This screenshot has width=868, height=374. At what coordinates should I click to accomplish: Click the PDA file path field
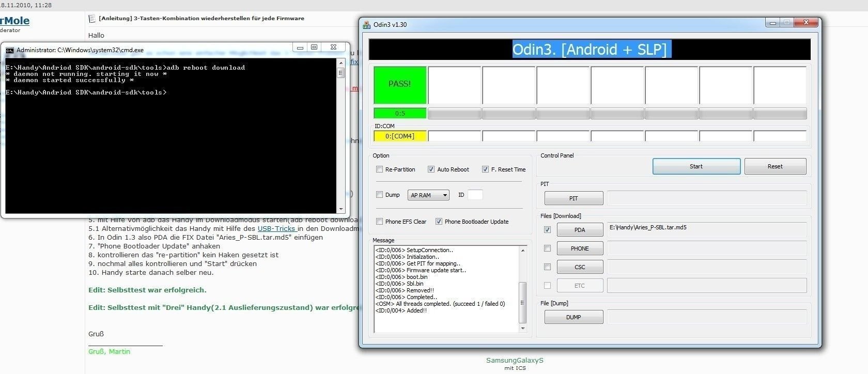tap(707, 229)
